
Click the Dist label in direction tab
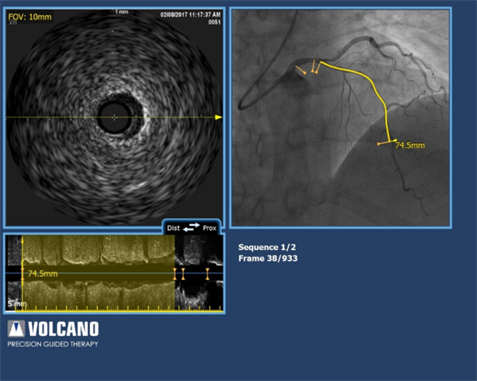point(173,228)
